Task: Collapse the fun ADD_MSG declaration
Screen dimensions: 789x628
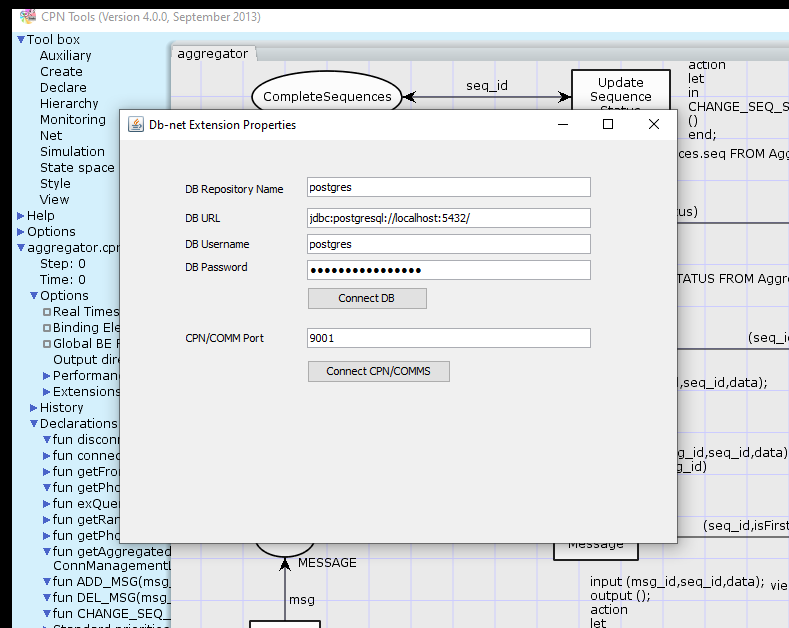Action: point(46,582)
